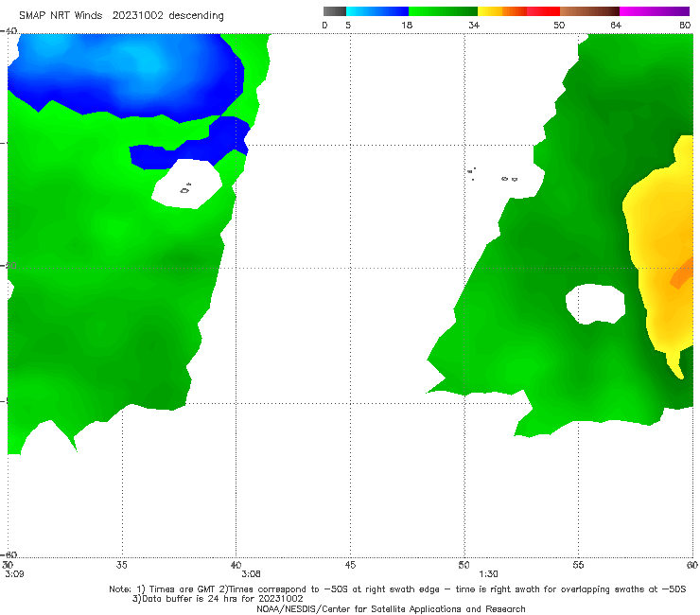Click the swath time "1:30"
The width and height of the screenshot is (700, 615).
coord(488,574)
